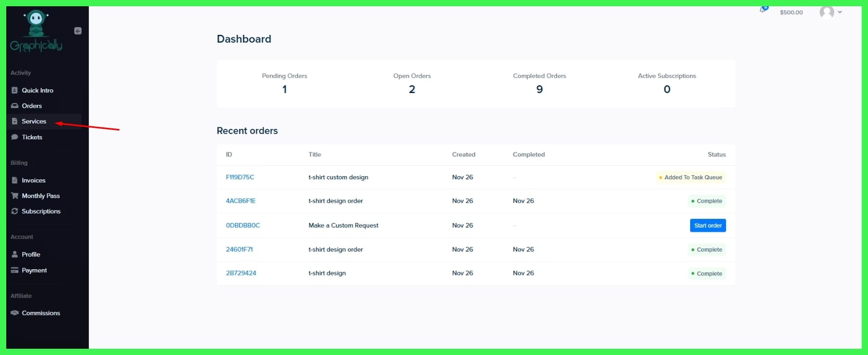The width and height of the screenshot is (868, 355).
Task: Click the Invoices document icon
Action: (x=15, y=180)
